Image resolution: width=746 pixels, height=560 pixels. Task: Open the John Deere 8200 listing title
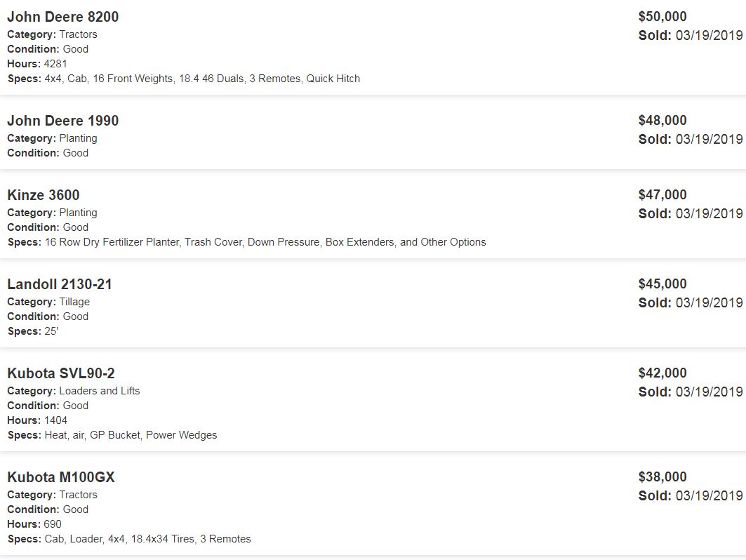63,17
